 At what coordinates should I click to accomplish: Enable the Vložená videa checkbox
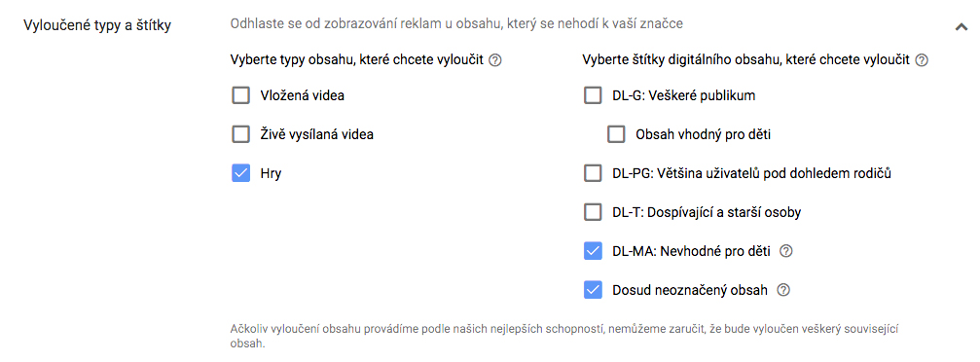click(x=240, y=95)
